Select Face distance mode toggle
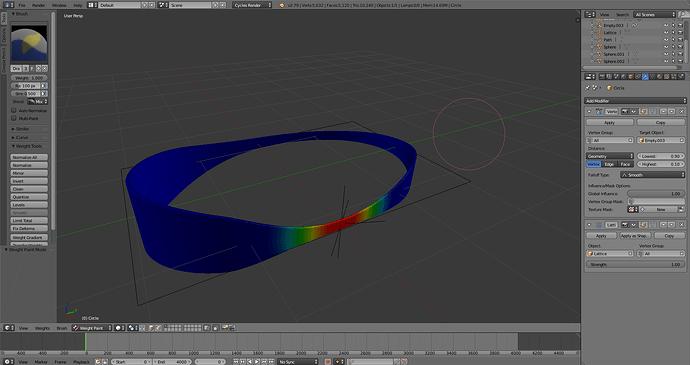This screenshot has width=690, height=365. 625,164
